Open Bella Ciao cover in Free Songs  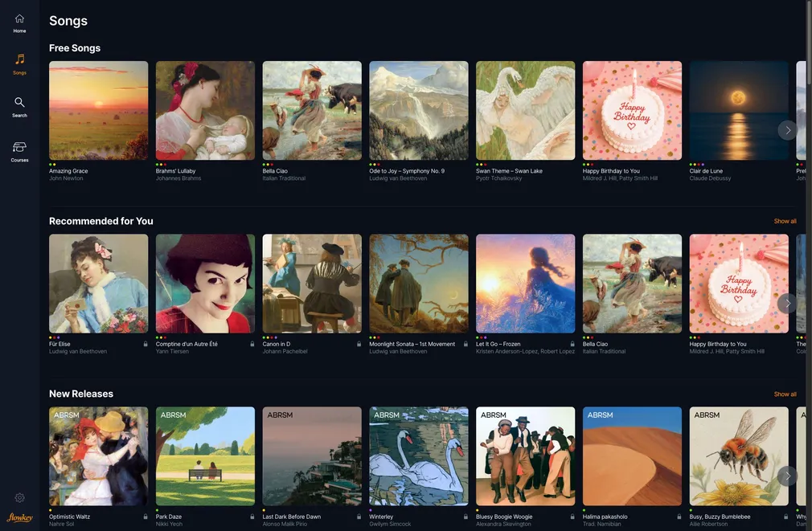coord(312,110)
